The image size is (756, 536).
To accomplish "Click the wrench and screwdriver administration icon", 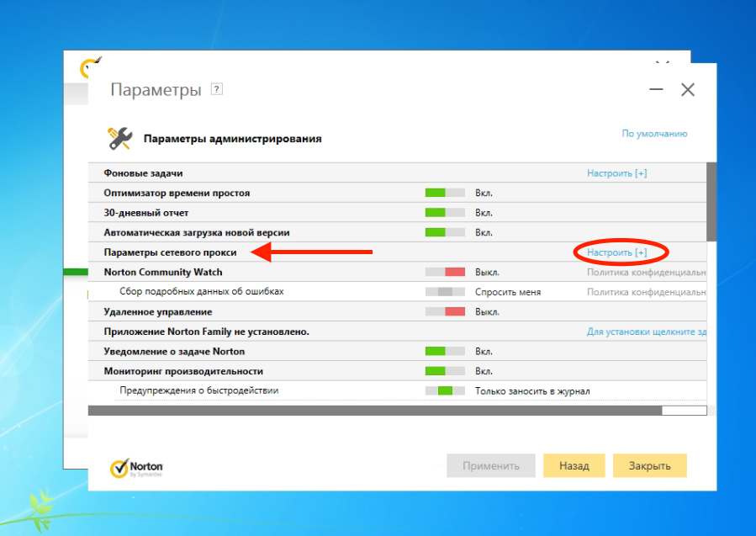I will 120,138.
